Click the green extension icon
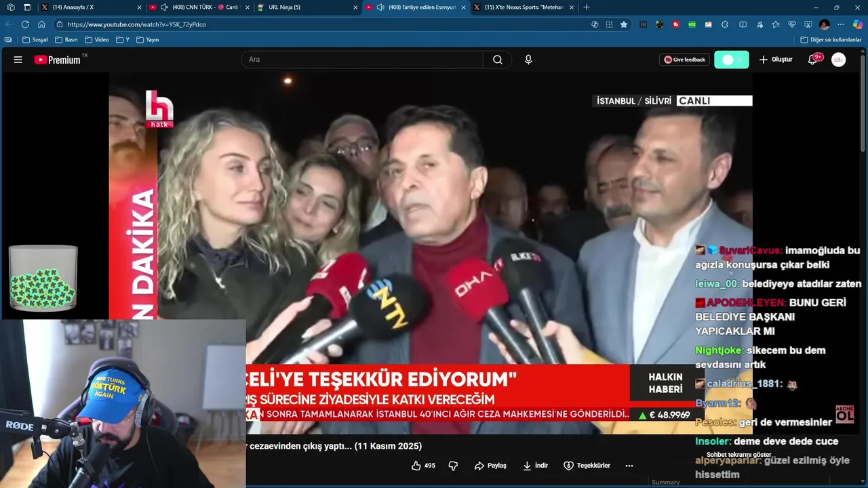Image resolution: width=868 pixels, height=488 pixels. click(692, 24)
